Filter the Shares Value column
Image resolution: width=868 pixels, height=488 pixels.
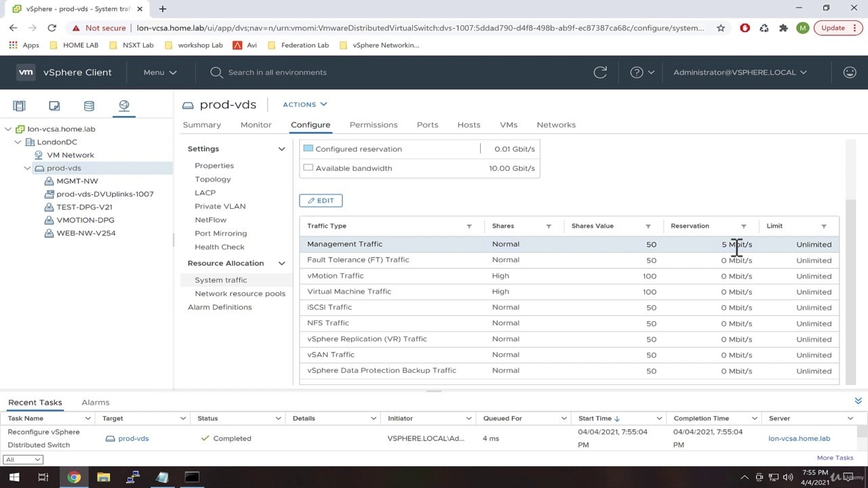click(648, 226)
